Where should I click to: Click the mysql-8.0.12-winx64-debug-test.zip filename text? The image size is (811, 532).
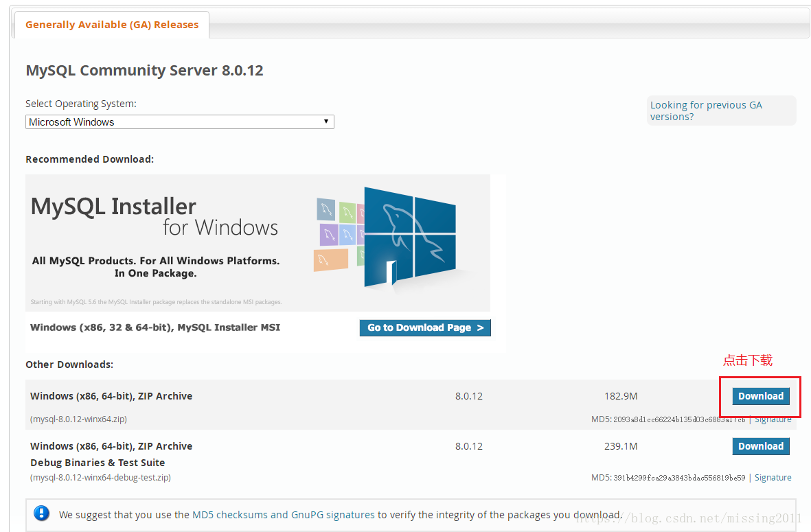[100, 477]
